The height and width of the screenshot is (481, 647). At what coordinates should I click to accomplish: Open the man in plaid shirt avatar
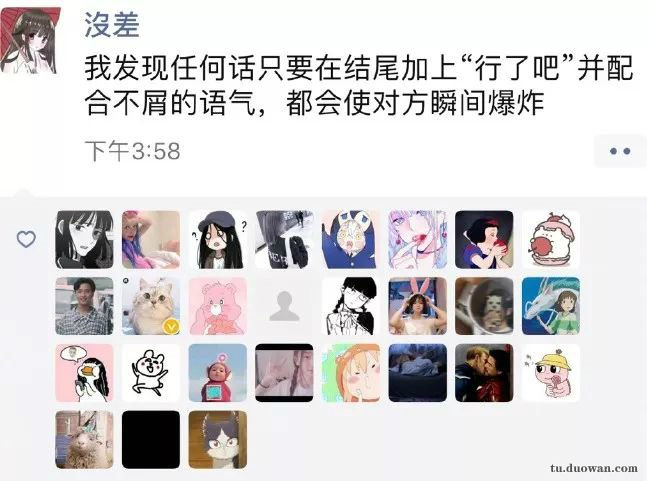84,306
